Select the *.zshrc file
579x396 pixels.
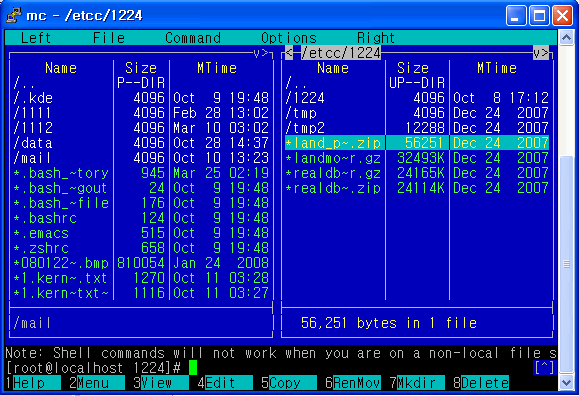coord(141,248)
